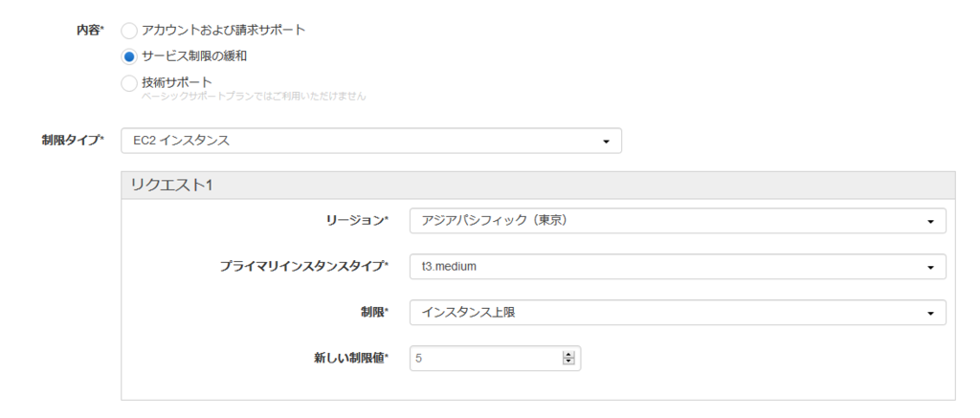Click the リージョン label
The width and height of the screenshot is (980, 418).
[x=357, y=220]
